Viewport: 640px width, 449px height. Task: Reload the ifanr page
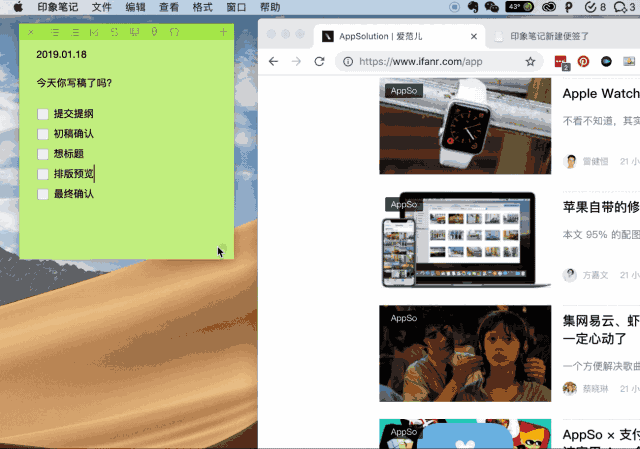[320, 62]
